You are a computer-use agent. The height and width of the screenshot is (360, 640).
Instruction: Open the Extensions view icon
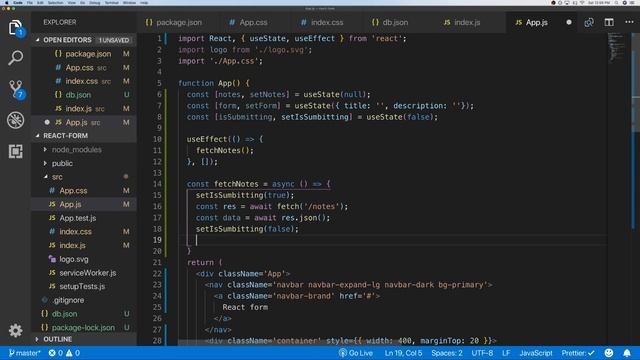point(16,151)
